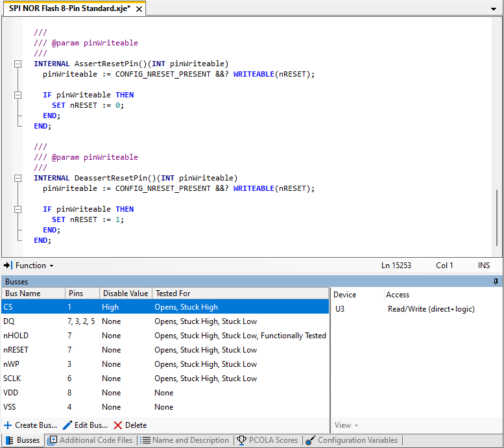Screen dimensions: 504x448
Task: Click the Additional Code Files tab icon
Action: pos(53,440)
